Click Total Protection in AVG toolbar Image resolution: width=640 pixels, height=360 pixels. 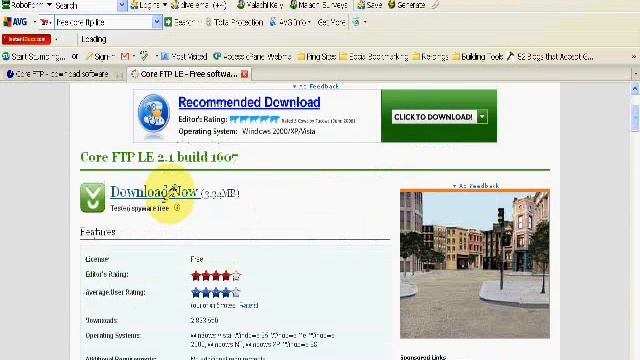[x=234, y=22]
